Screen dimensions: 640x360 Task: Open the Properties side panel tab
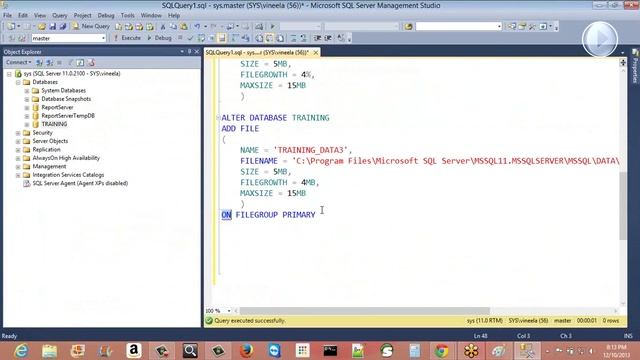(635, 67)
